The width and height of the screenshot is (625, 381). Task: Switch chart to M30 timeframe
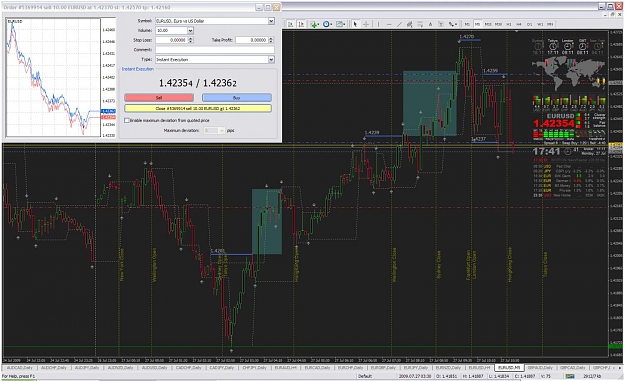498,24
